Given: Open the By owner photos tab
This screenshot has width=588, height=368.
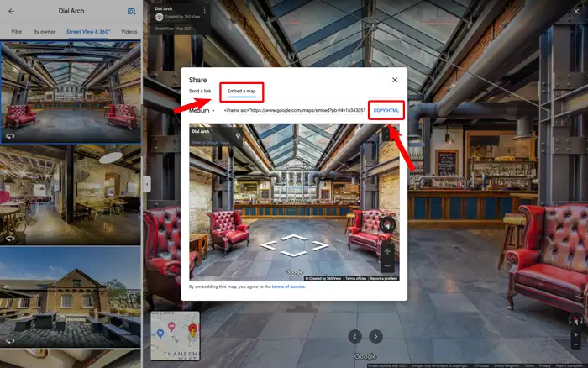Looking at the screenshot, I should click(x=45, y=31).
